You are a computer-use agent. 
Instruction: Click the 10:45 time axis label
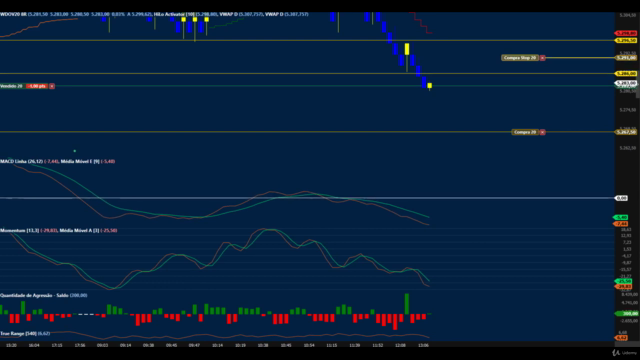coord(286,345)
